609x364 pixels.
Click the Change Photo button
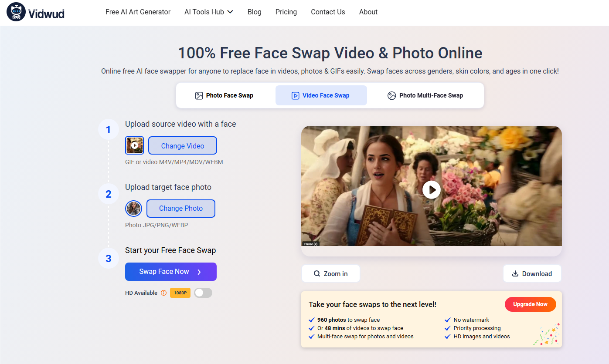(181, 209)
